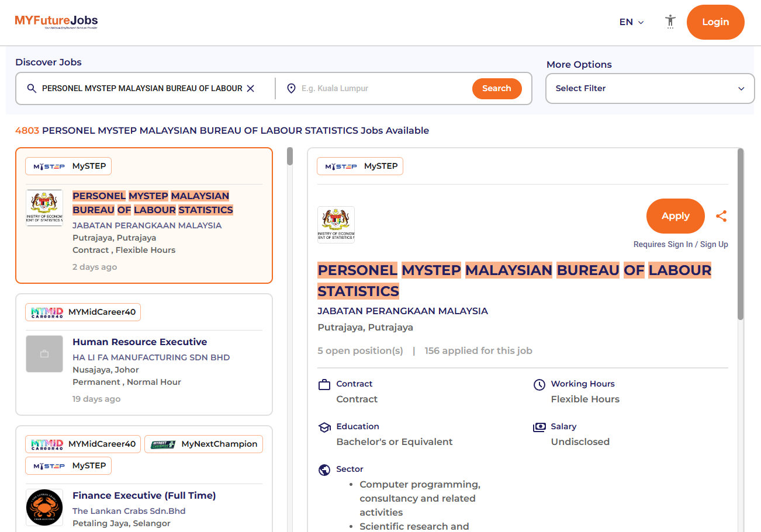Click the orange Search button
This screenshot has width=761, height=532.
pyautogui.click(x=497, y=89)
